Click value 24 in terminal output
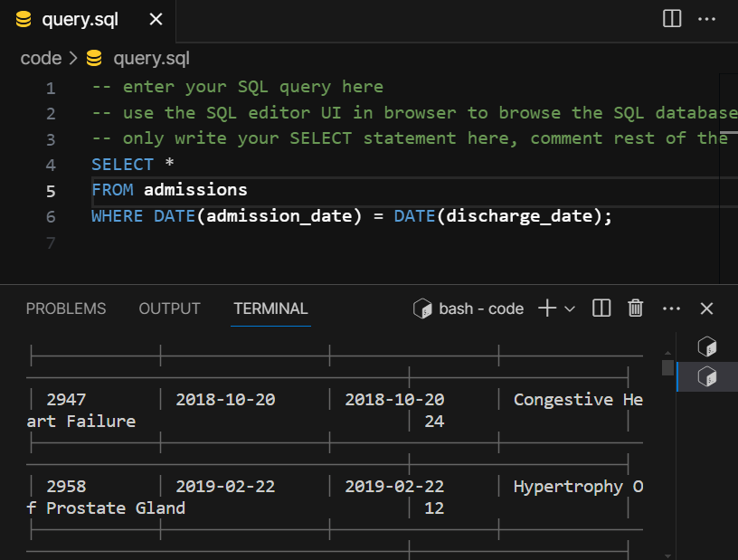 click(434, 422)
